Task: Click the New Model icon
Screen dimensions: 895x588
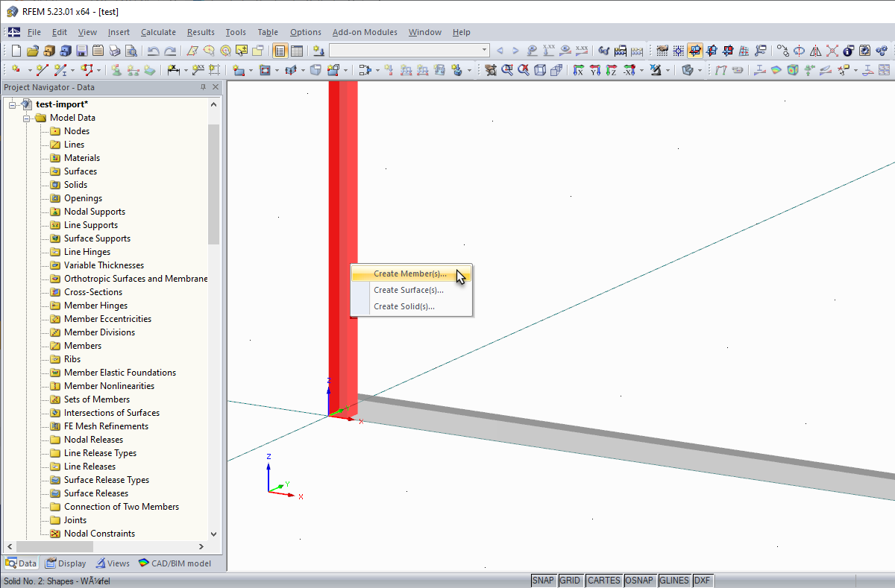Action: tap(16, 51)
